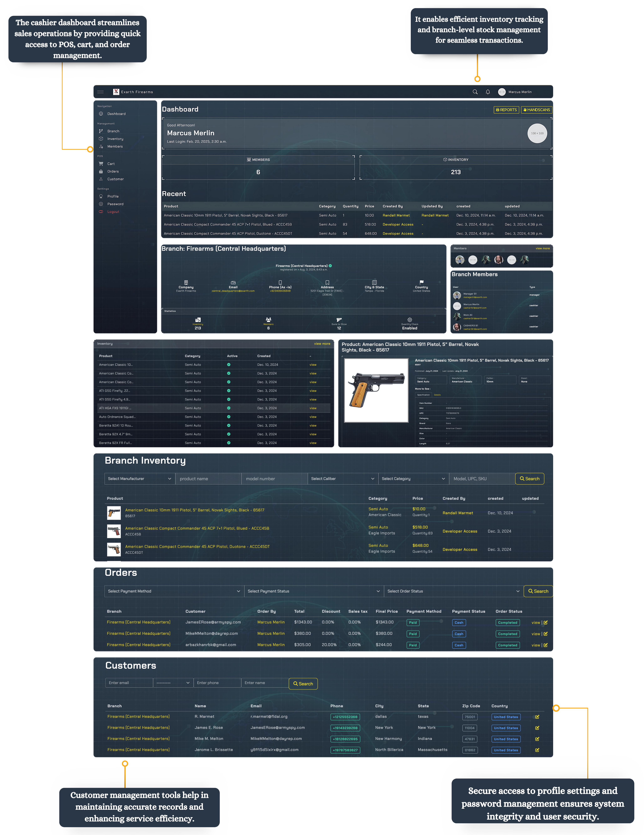Image resolution: width=644 pixels, height=835 pixels.
Task: Open Branch in sidebar
Action: tap(113, 131)
